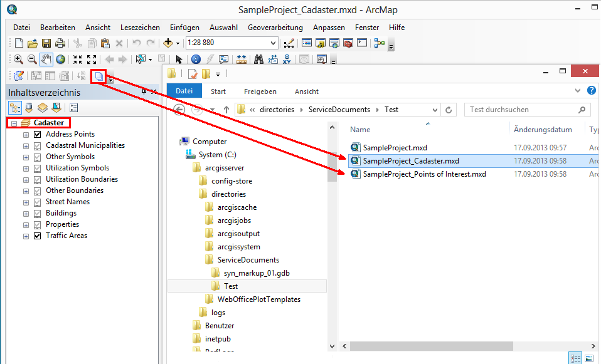Open the Find tool

(259, 59)
